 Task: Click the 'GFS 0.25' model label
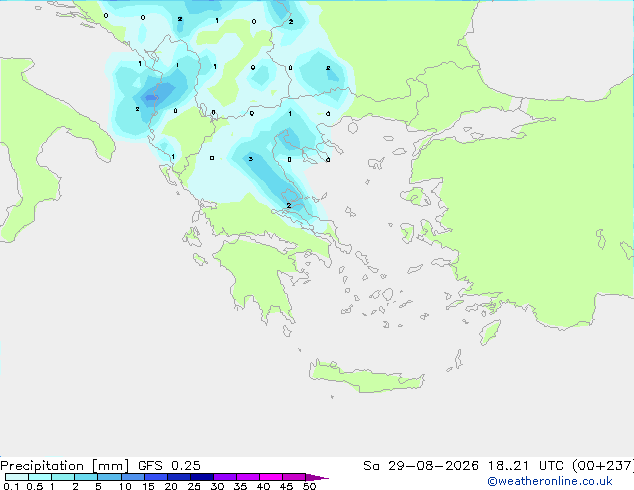(169, 466)
